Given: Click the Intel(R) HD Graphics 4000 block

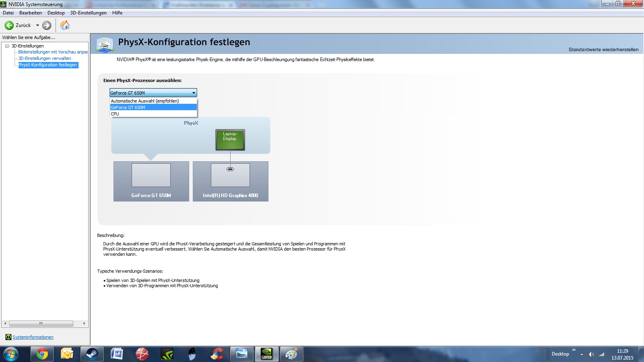Looking at the screenshot, I should [x=230, y=181].
